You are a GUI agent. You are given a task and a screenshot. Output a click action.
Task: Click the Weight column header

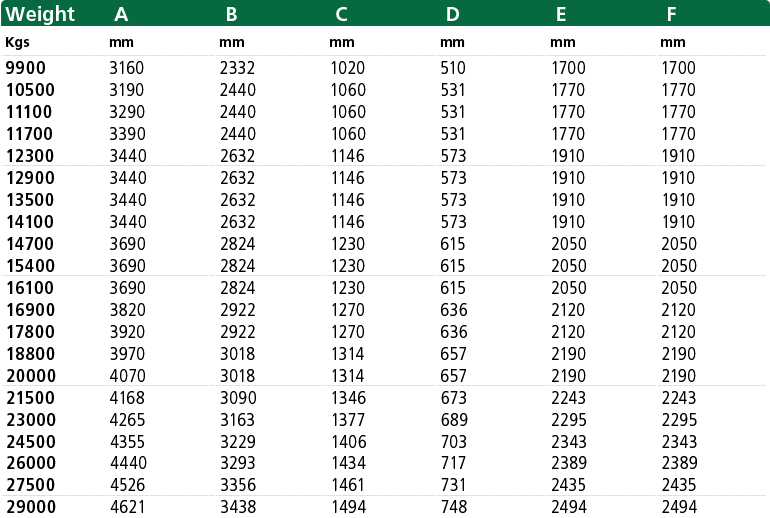(x=40, y=14)
